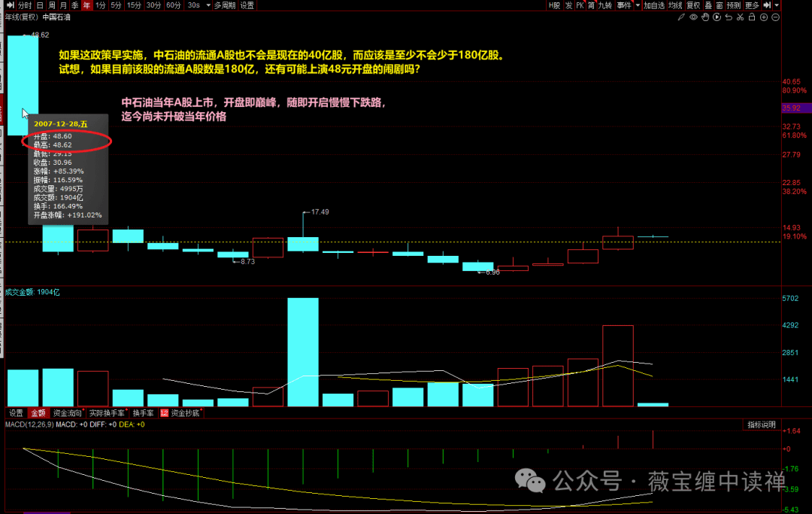Switch to 周 weekly K-line period
Viewport: 812px width, 514px height.
(x=52, y=5)
